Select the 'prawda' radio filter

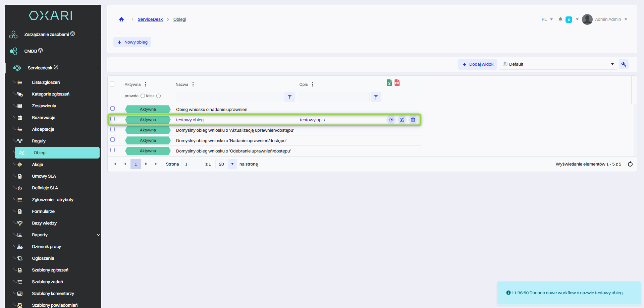point(143,96)
